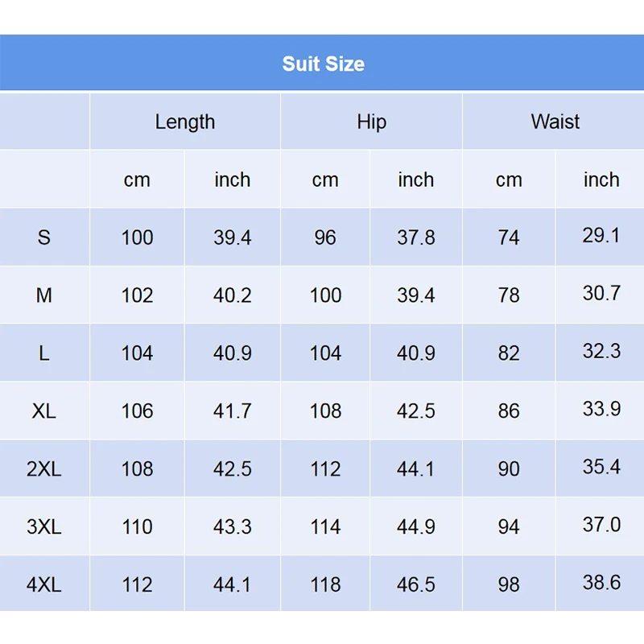644x644 pixels.
Task: Click the 3XL size row label
Action: click(44, 526)
